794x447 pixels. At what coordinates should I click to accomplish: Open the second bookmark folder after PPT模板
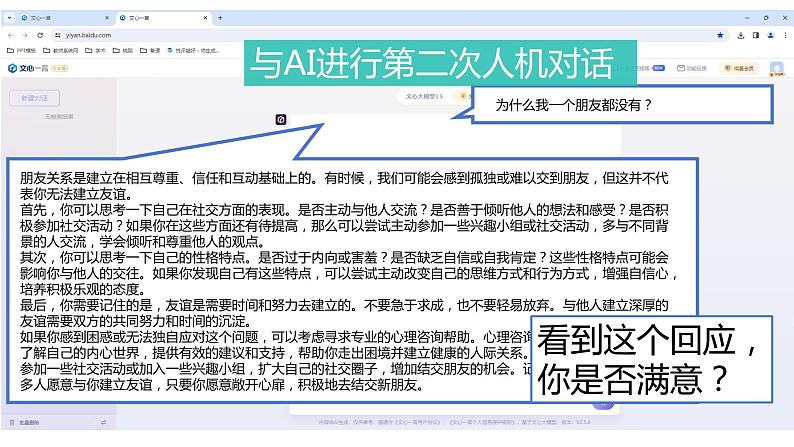(61, 51)
